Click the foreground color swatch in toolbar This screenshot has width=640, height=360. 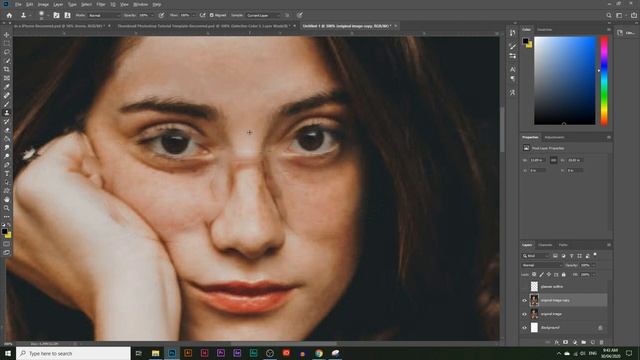pos(4,231)
